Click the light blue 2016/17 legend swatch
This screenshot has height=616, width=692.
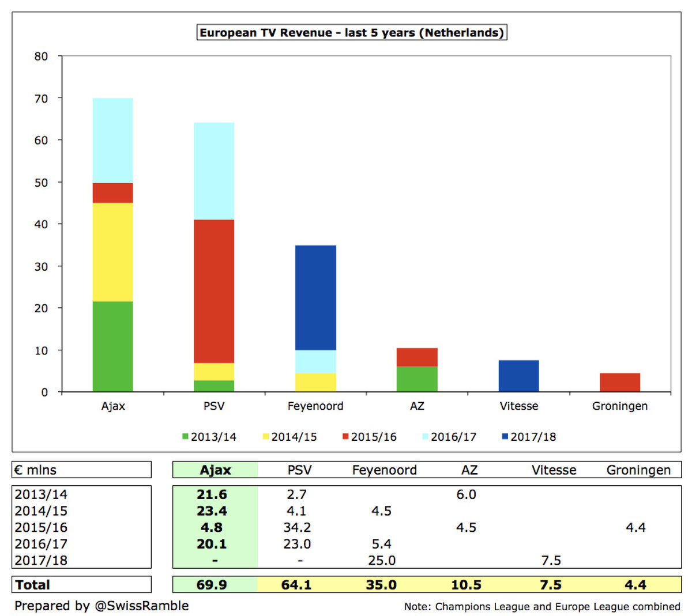point(426,437)
